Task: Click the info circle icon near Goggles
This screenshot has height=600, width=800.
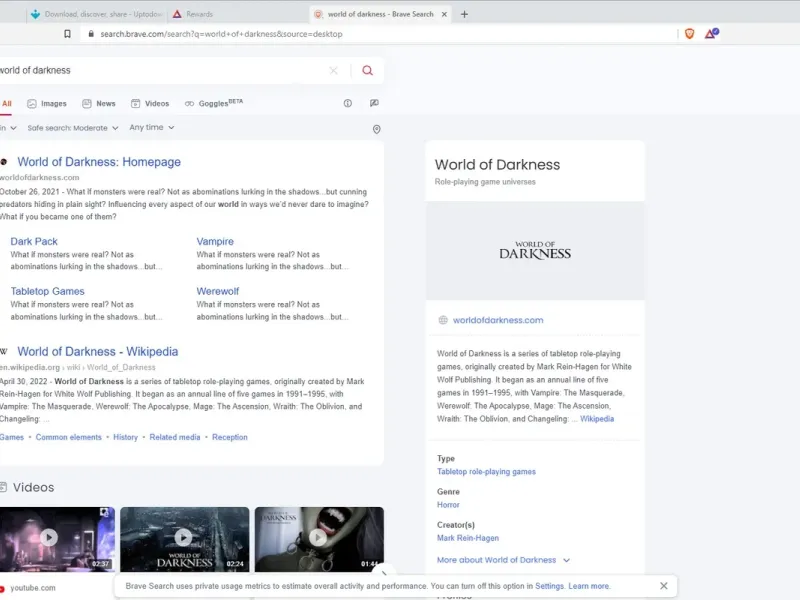Action: [x=347, y=103]
